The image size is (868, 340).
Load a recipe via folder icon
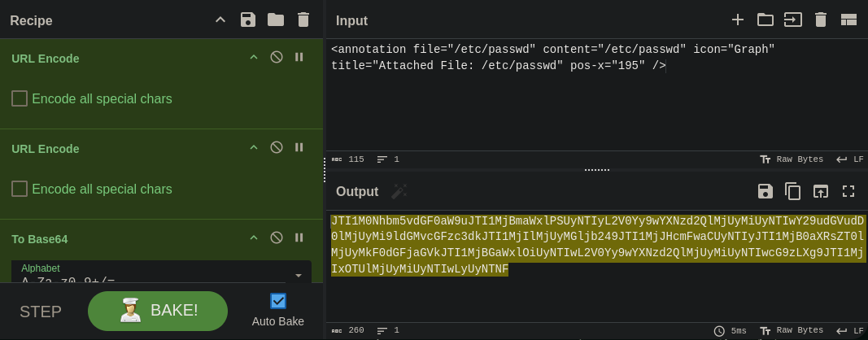[x=276, y=20]
